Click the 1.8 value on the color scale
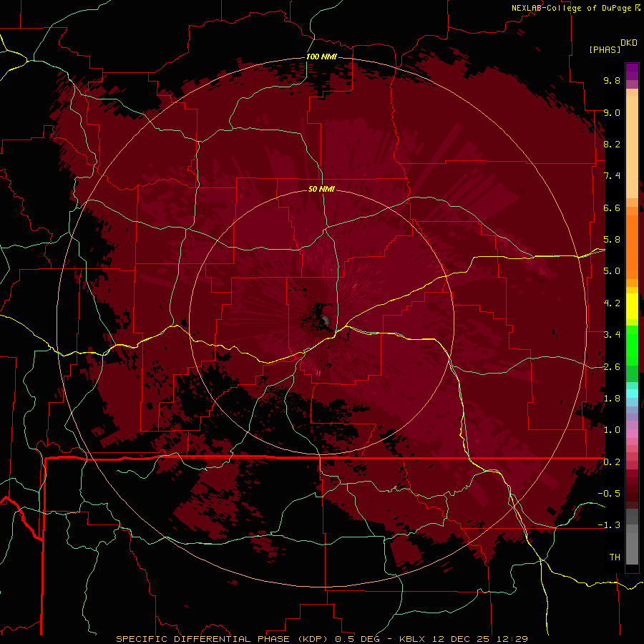Image resolution: width=644 pixels, height=644 pixels. coord(612,399)
